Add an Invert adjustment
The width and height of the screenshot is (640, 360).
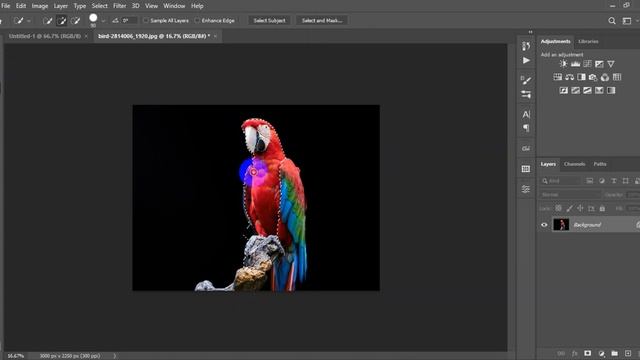pos(564,91)
